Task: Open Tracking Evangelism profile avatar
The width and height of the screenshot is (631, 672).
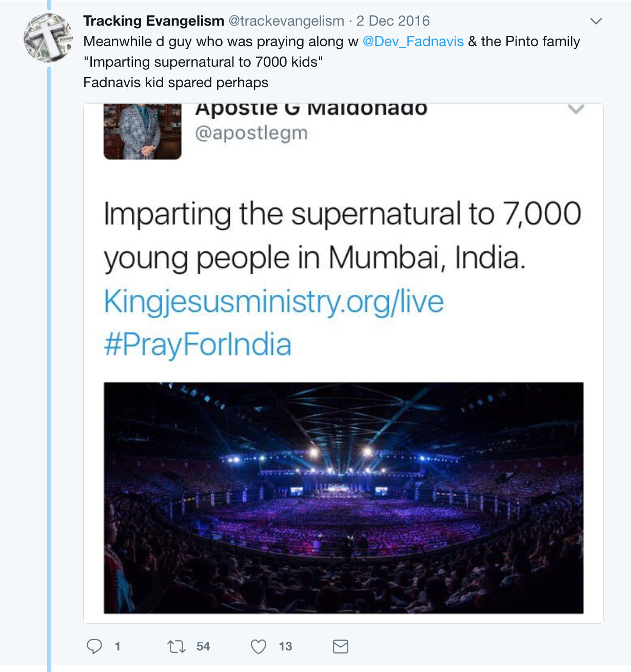Action: [48, 38]
